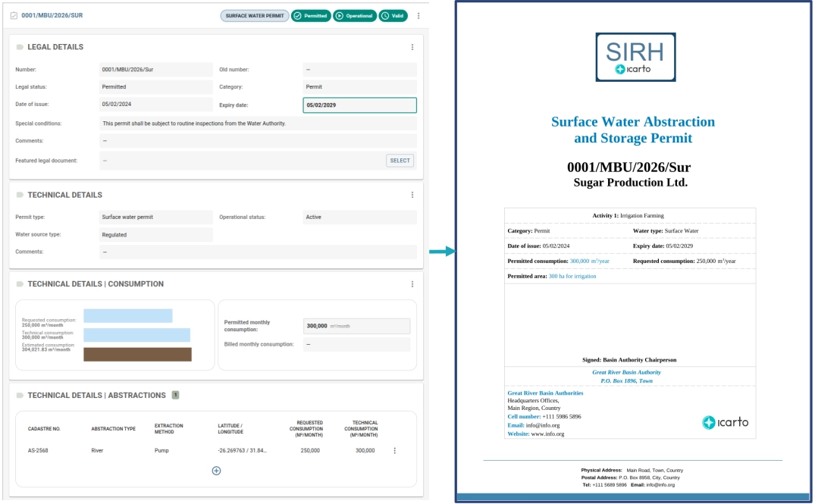Click the Estimated consumption brown bar

tap(137, 355)
